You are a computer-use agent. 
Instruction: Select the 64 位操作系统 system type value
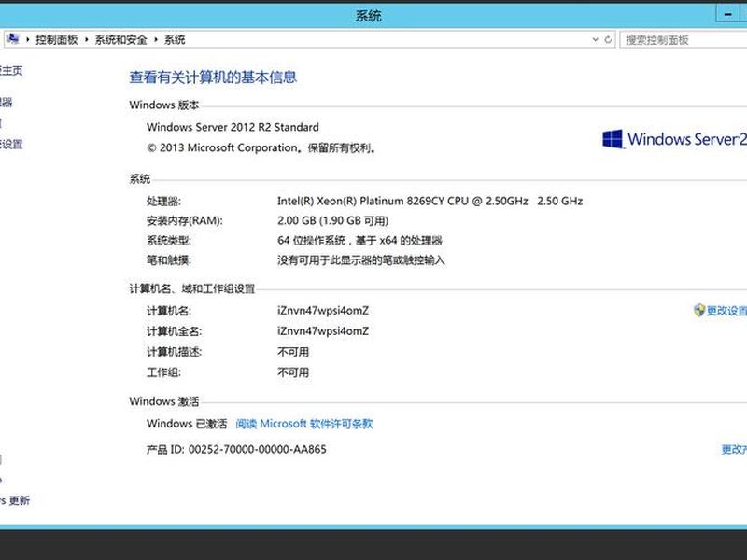[x=359, y=241]
